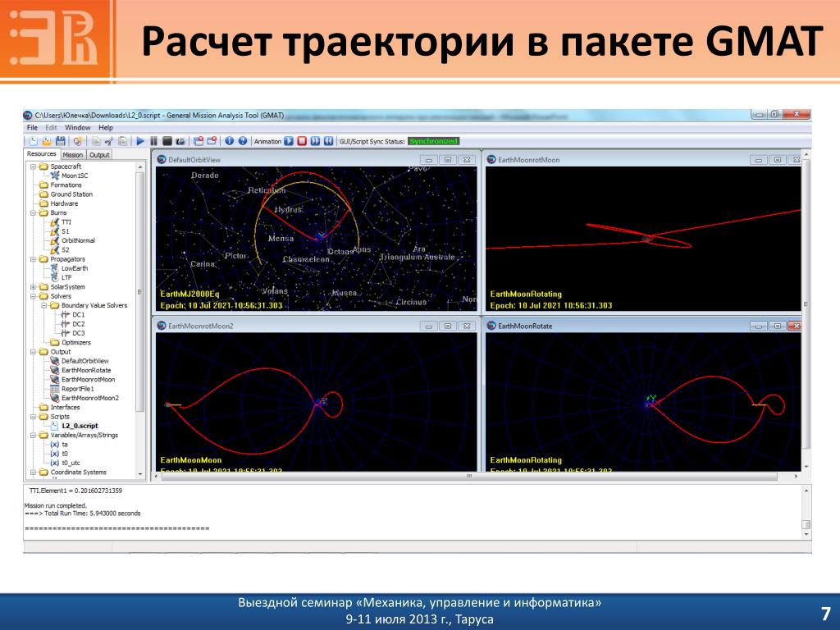Stop animation with red square button

click(x=302, y=141)
